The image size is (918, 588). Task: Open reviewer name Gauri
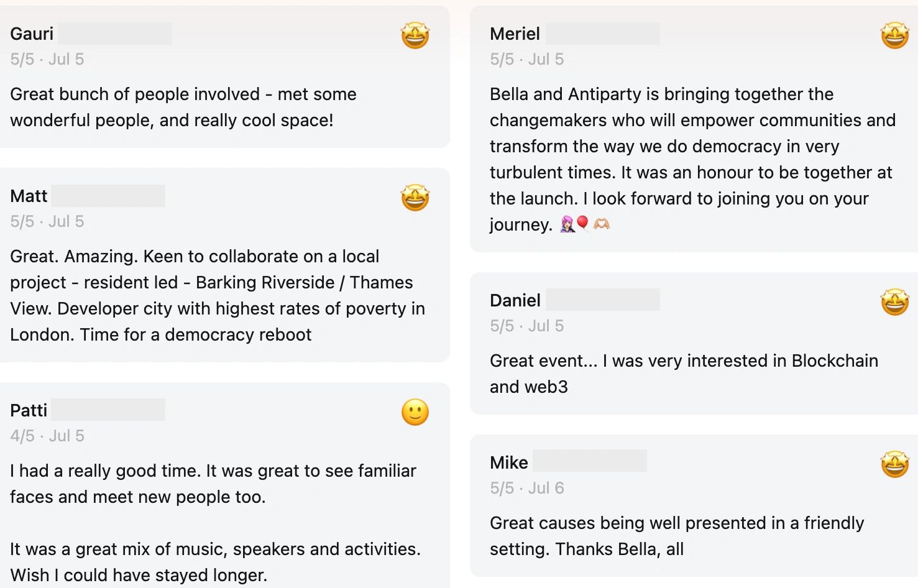[x=32, y=34]
